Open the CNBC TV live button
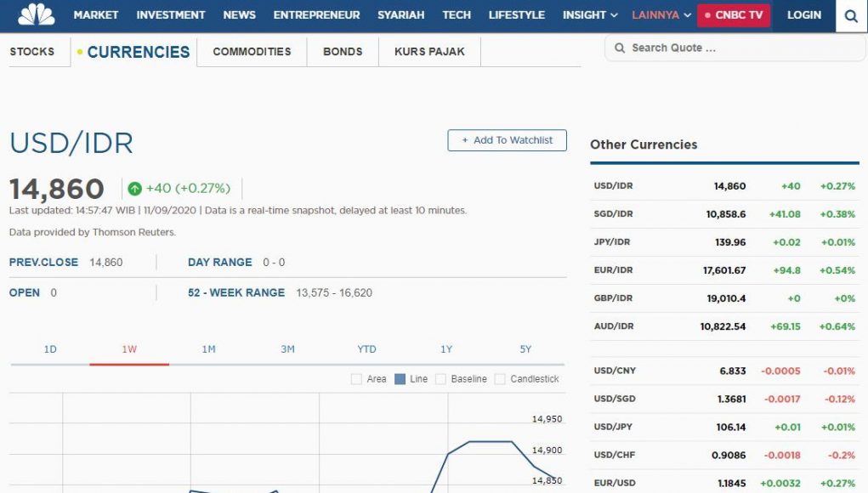 [x=733, y=15]
